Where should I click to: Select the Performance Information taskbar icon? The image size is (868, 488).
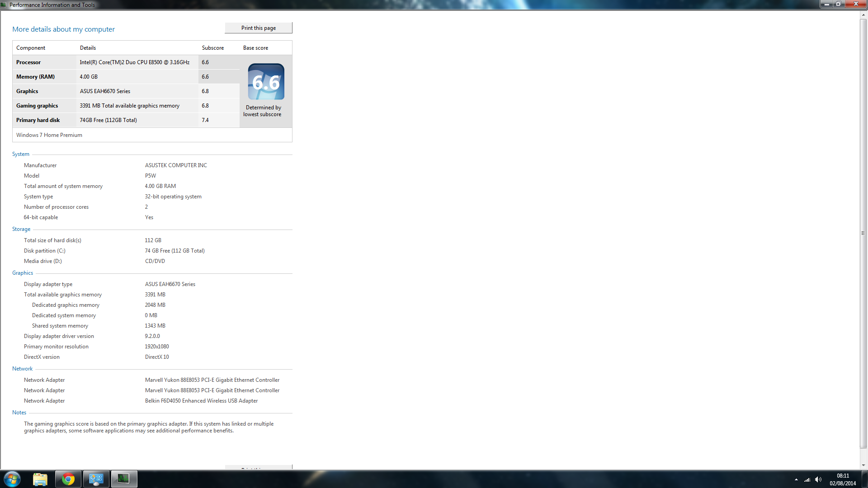(x=124, y=479)
